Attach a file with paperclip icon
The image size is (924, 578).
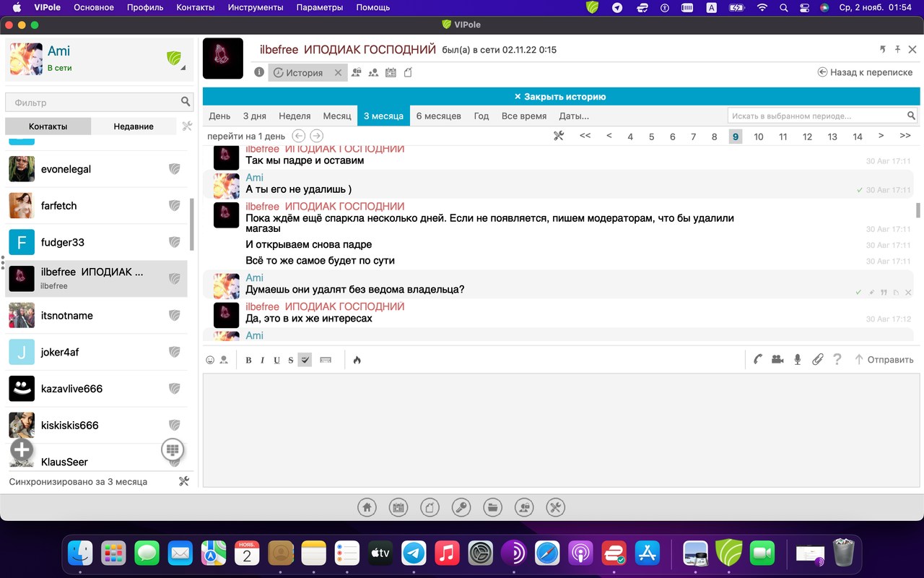817,359
